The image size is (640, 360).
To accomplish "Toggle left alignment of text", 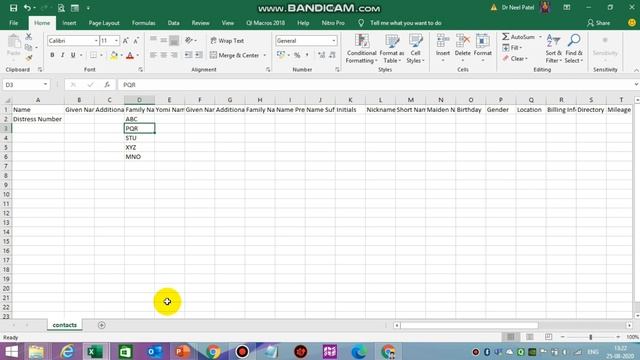I will (x=153, y=55).
